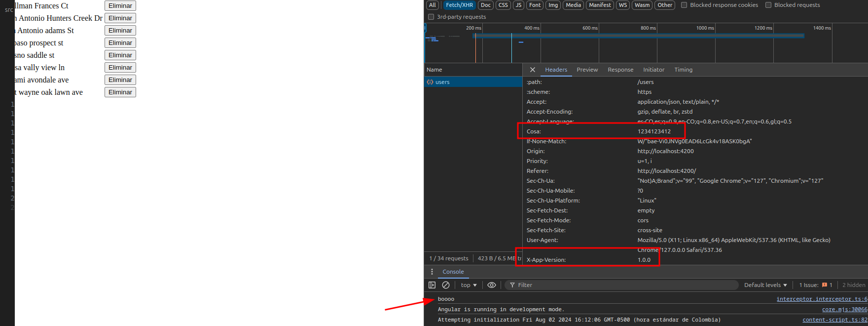Toggle the Fetch/XHR request filter
Image resolution: width=868 pixels, height=326 pixels.
(460, 5)
